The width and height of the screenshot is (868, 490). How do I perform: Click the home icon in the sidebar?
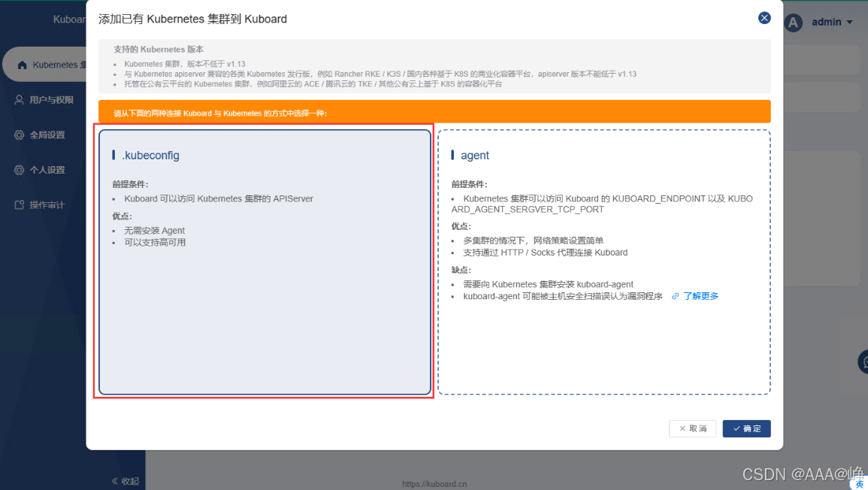click(x=22, y=65)
